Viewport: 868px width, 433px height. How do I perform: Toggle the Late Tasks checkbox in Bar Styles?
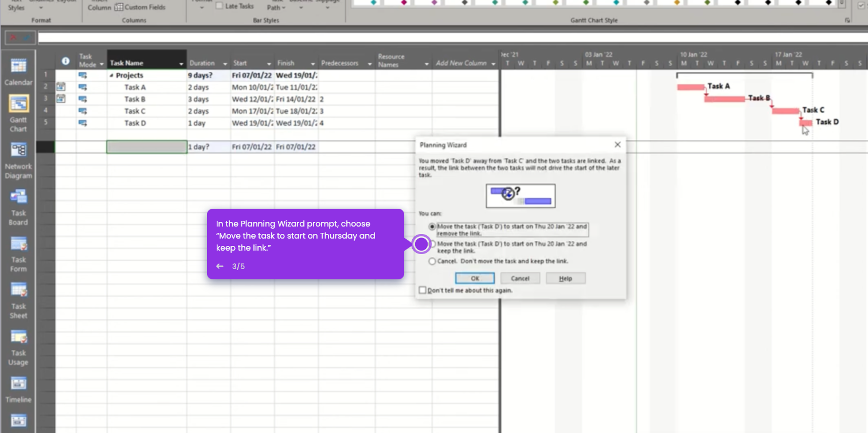click(219, 6)
